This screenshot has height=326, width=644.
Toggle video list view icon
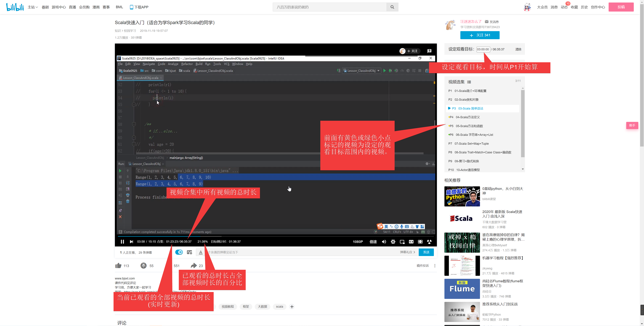(x=469, y=82)
